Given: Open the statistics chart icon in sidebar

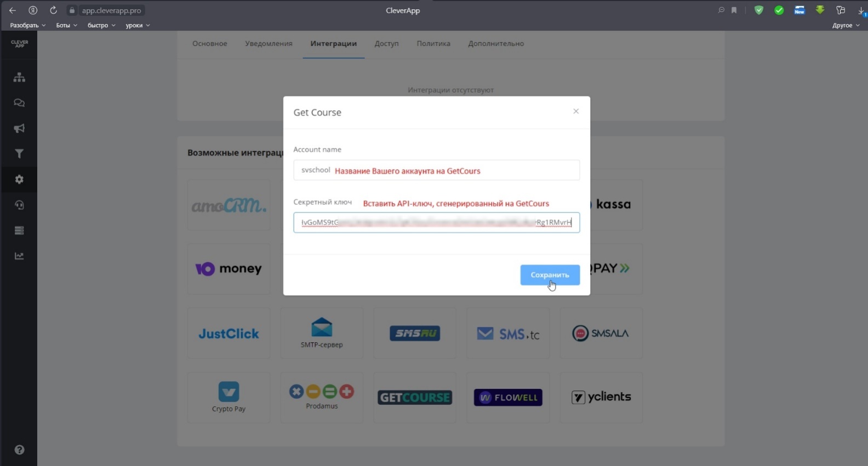Looking at the screenshot, I should (x=19, y=256).
